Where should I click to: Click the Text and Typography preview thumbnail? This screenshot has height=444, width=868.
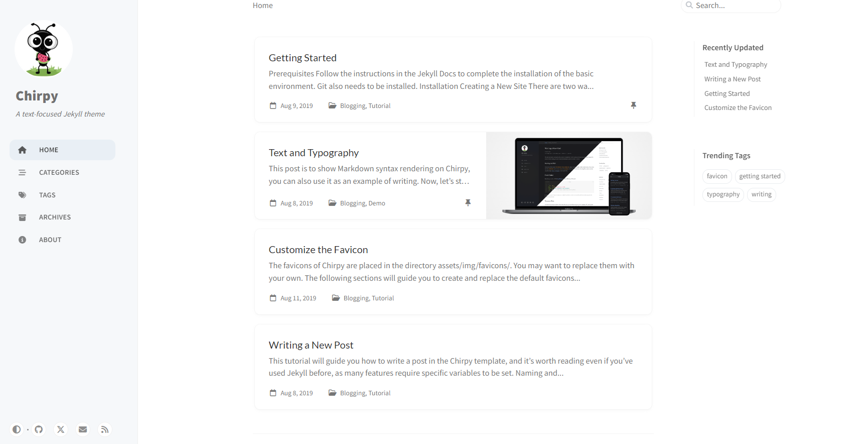(569, 175)
